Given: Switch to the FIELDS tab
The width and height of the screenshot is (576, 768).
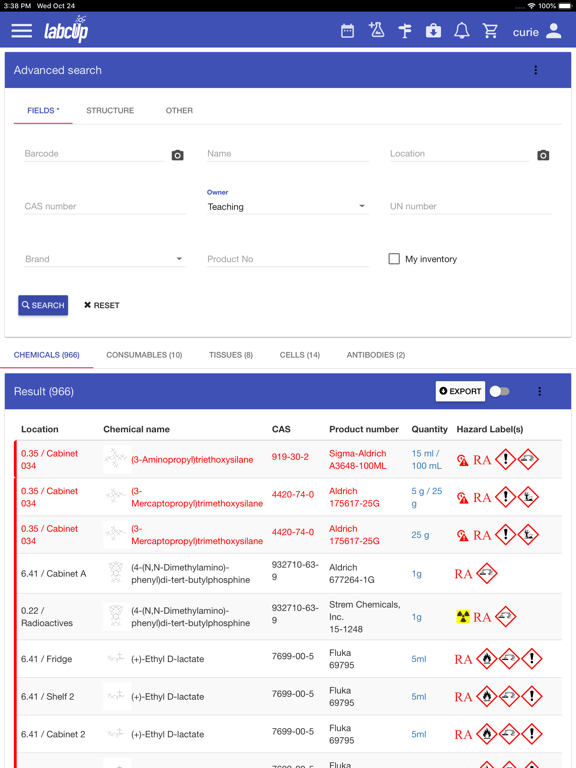Looking at the screenshot, I should tap(43, 111).
